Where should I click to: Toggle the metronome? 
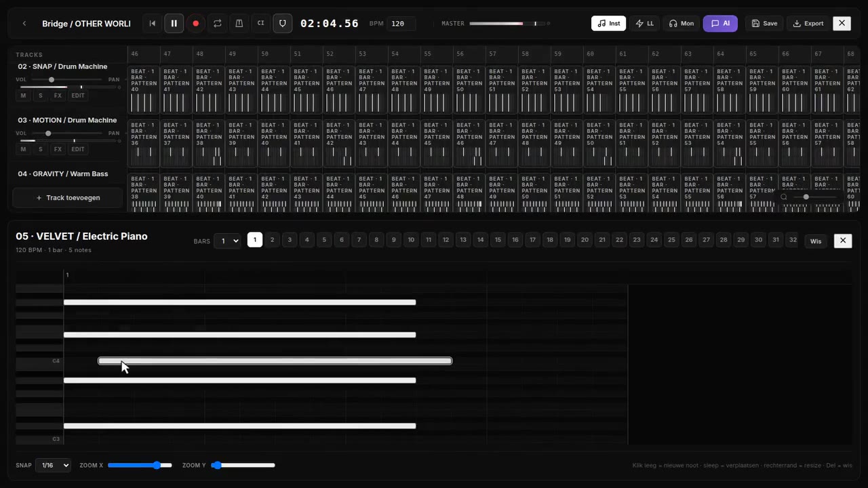(x=239, y=24)
